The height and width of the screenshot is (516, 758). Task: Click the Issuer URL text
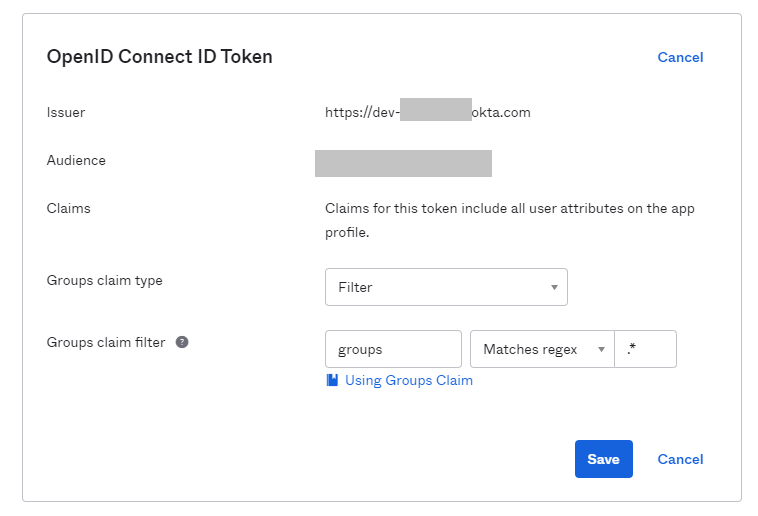click(427, 112)
